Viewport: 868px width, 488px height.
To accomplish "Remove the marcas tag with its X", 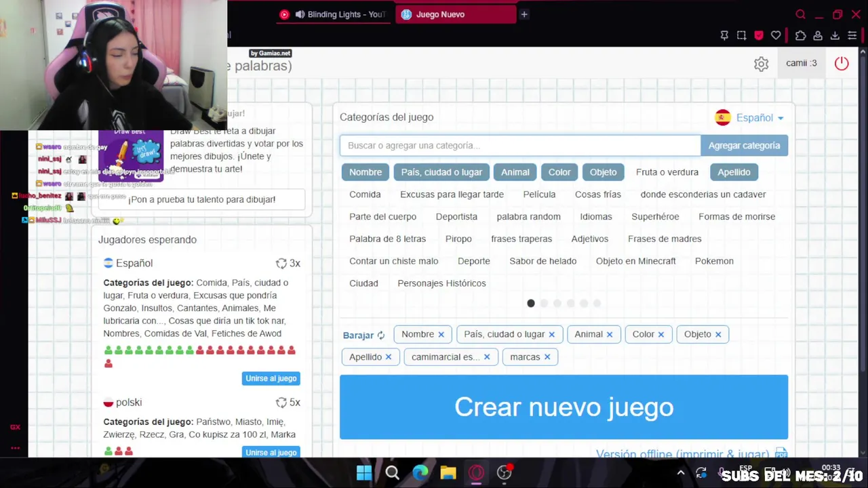I will [547, 357].
